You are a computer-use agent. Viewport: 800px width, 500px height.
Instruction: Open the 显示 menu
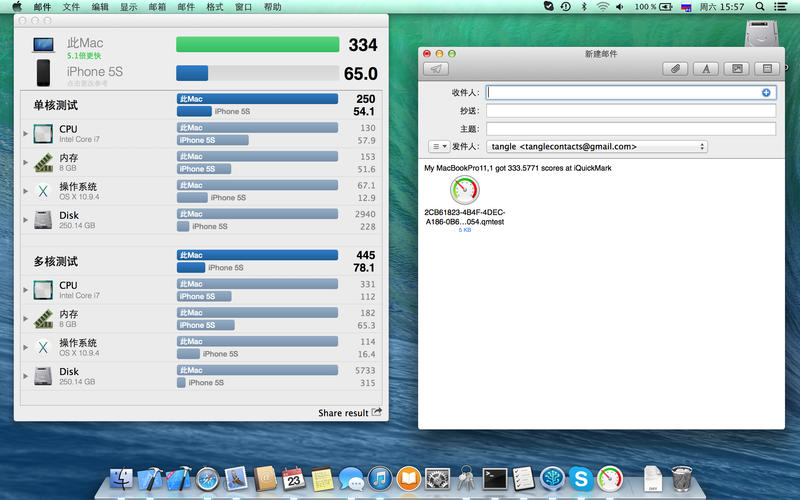coord(129,7)
